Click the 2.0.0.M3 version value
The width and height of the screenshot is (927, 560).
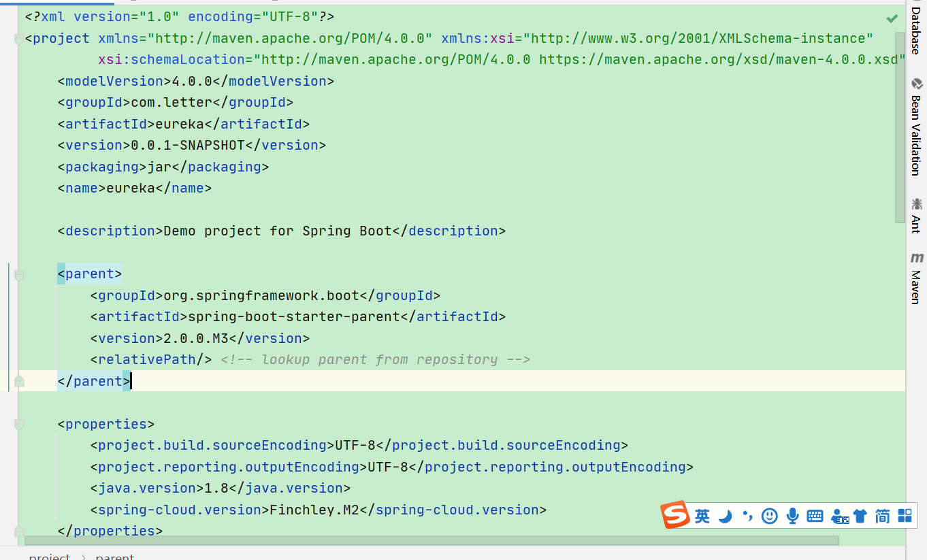pyautogui.click(x=196, y=338)
